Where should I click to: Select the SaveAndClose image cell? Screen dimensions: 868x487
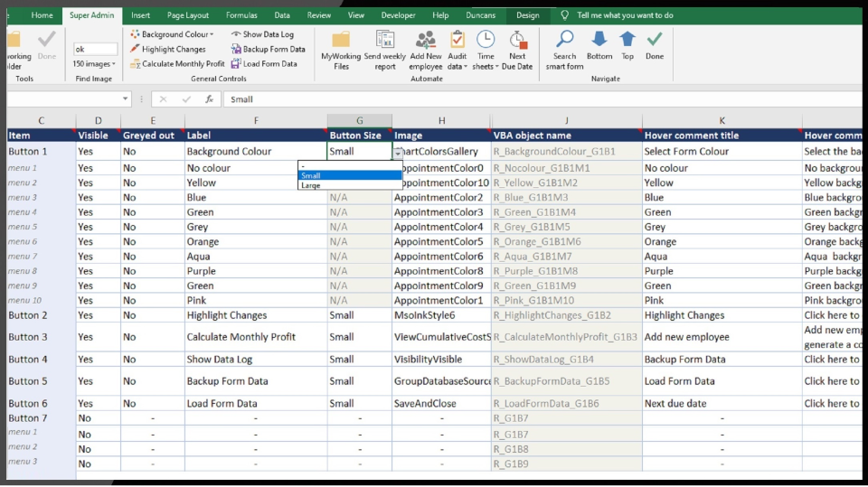[441, 404]
